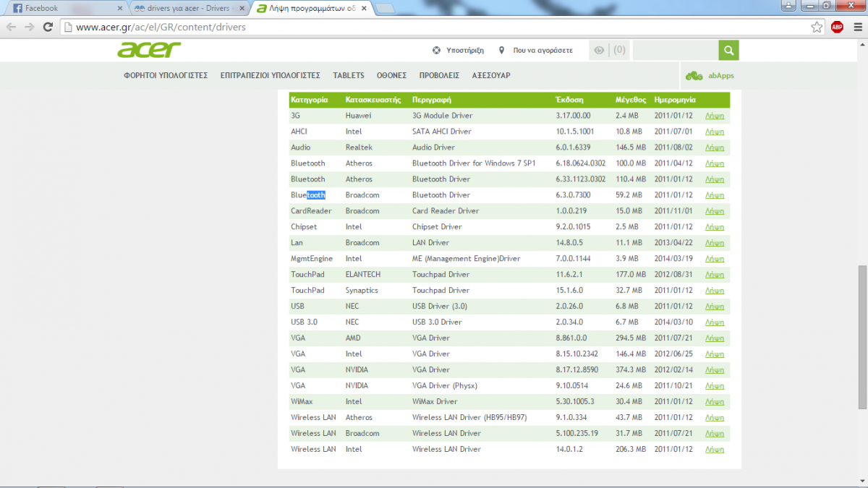Reload the page with the refresh icon
The image size is (868, 488).
click(x=48, y=27)
